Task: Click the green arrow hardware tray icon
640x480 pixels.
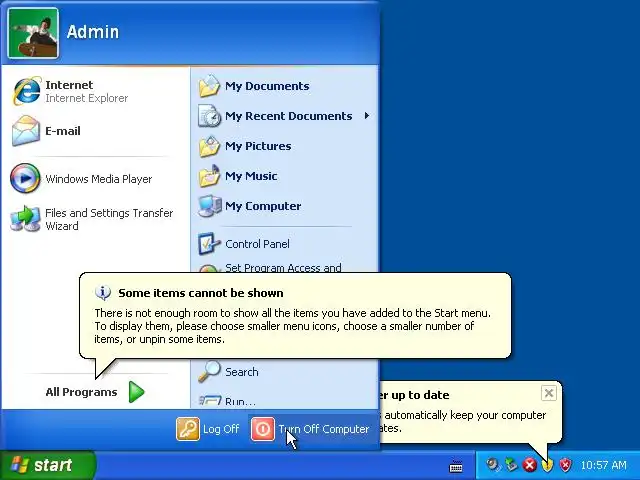Action: point(511,465)
